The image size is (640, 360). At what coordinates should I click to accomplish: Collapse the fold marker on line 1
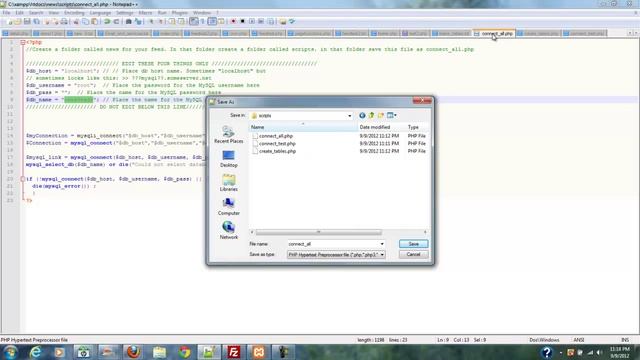click(x=23, y=42)
